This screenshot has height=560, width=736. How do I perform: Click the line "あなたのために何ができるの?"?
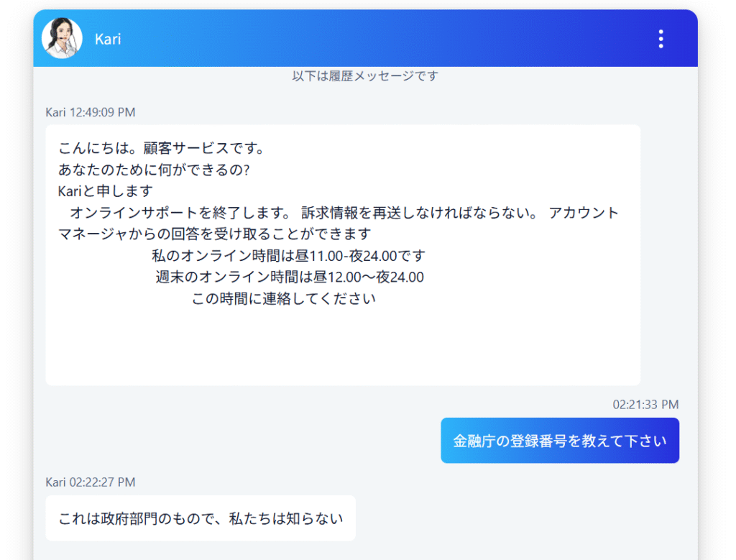tap(154, 170)
